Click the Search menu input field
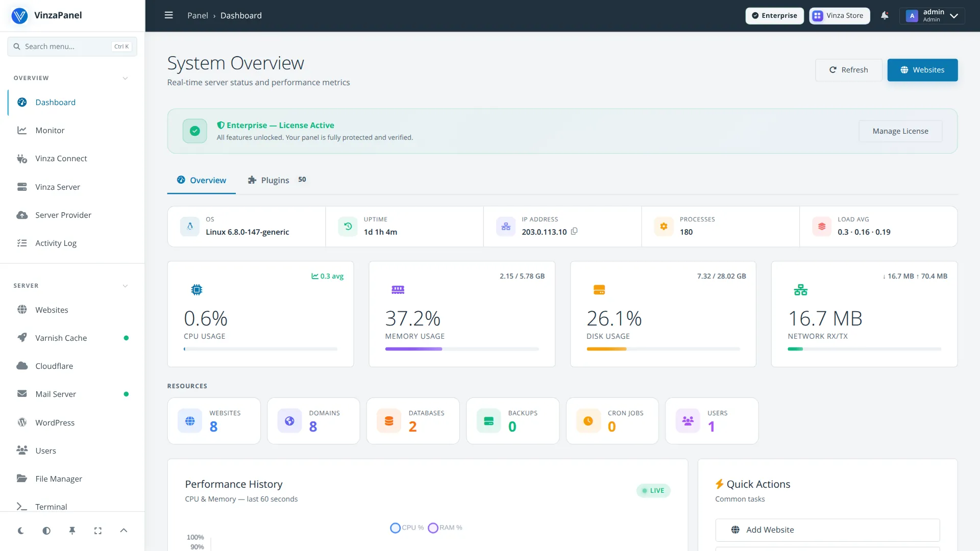The height and width of the screenshot is (551, 980). (72, 46)
